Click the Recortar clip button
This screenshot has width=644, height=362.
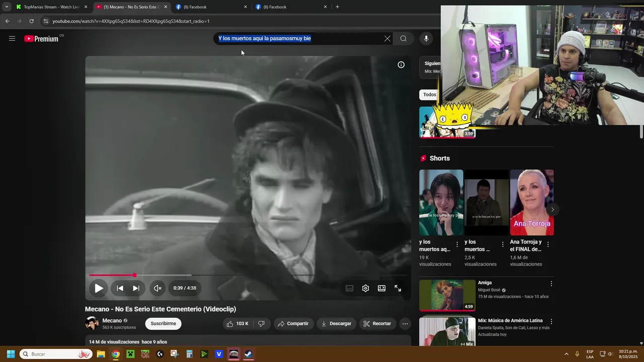click(377, 324)
